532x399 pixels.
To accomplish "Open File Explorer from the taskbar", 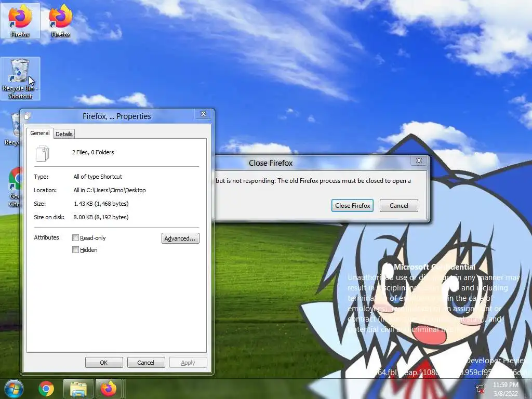I will [78, 389].
